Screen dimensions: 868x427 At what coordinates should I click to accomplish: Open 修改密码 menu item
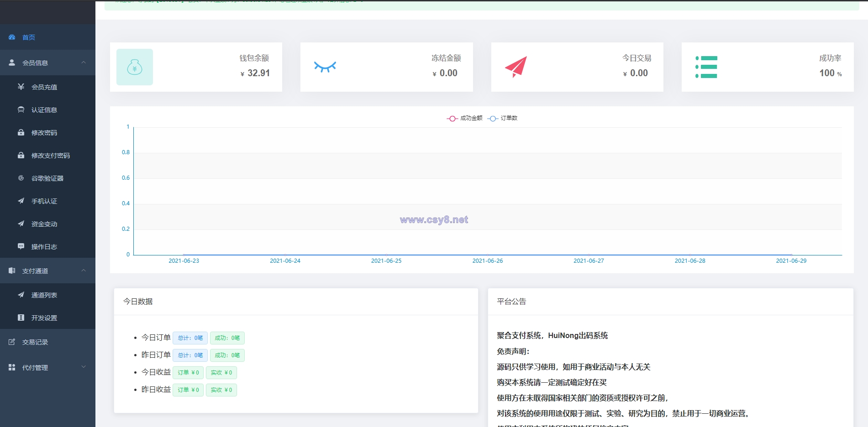(x=47, y=132)
